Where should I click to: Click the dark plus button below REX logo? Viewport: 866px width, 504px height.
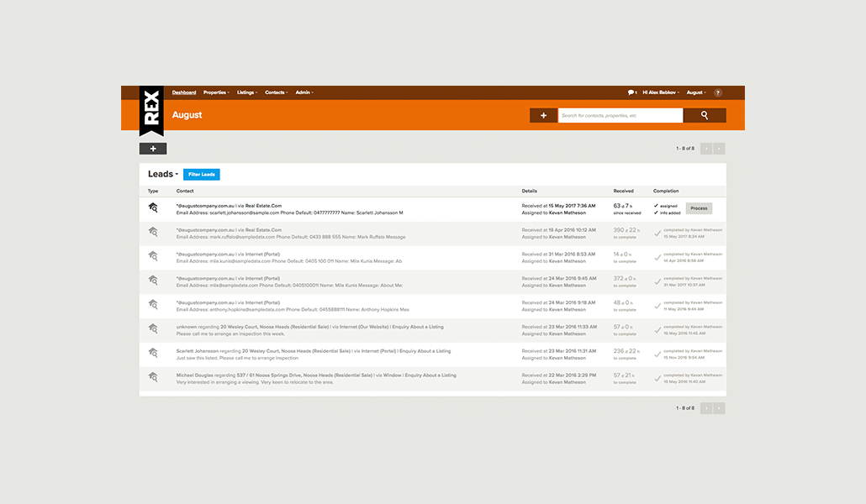coord(153,149)
